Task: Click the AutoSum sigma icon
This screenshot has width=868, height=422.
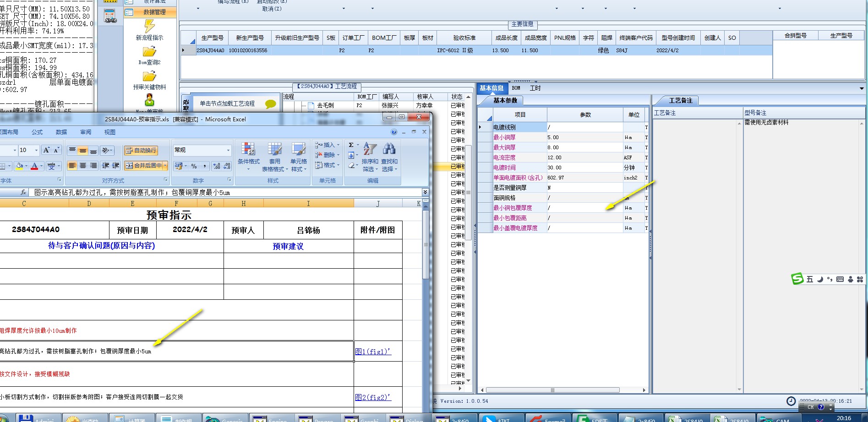Action: [351, 145]
